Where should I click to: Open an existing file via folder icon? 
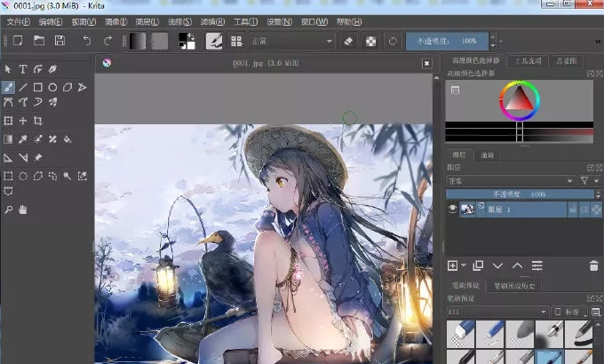tap(39, 41)
